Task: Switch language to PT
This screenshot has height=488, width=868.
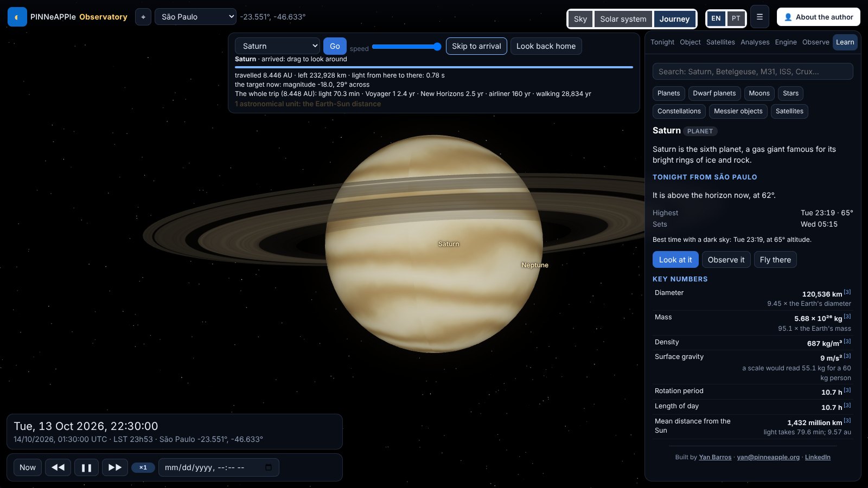Action: click(x=736, y=18)
